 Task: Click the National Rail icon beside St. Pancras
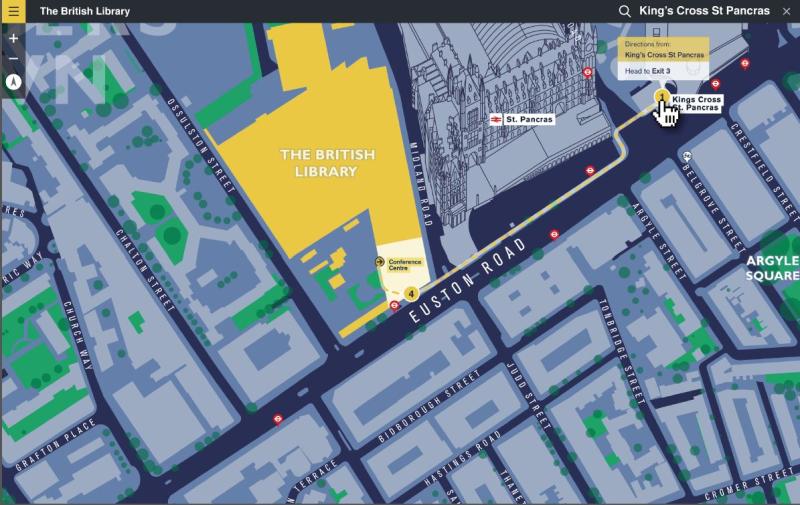coord(495,119)
